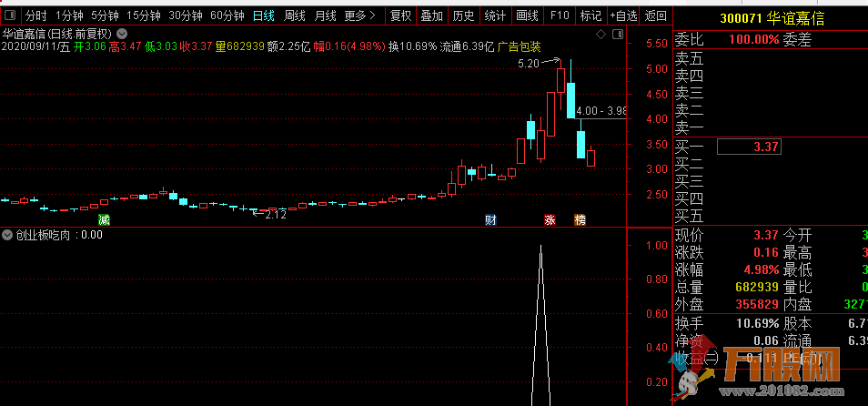
Task: Click the 创业板吃肉 indicator name
Action: point(43,235)
